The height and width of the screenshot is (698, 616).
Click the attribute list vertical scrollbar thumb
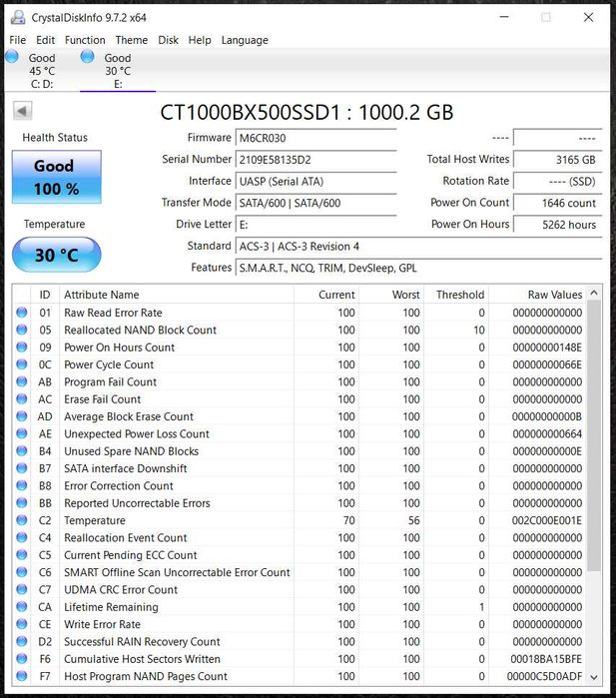tap(594, 435)
